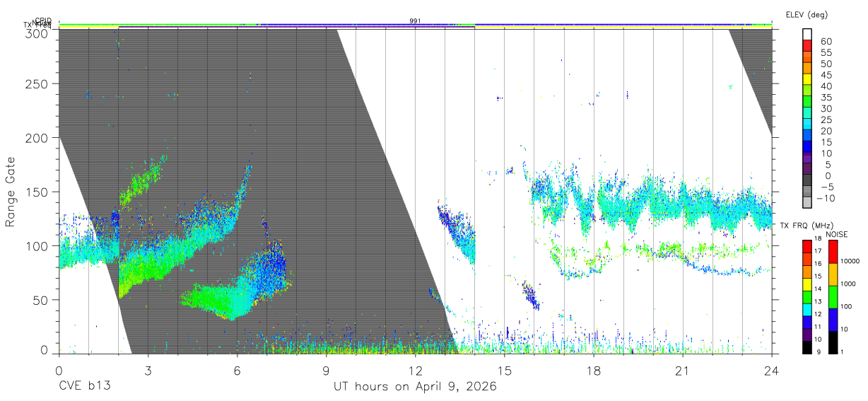Click the 200 tick on Range Gate axis
Viewport: 868px width, 401px height.
37,138
